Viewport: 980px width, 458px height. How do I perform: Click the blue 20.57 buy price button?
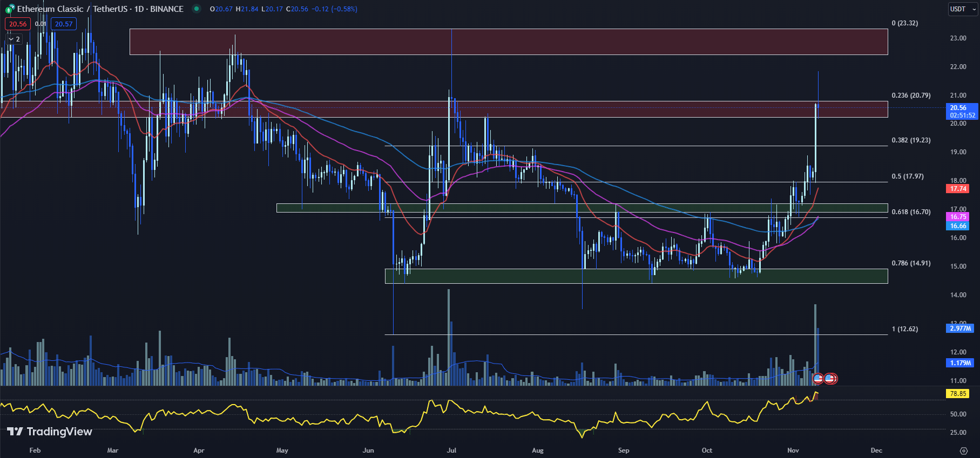[x=64, y=24]
